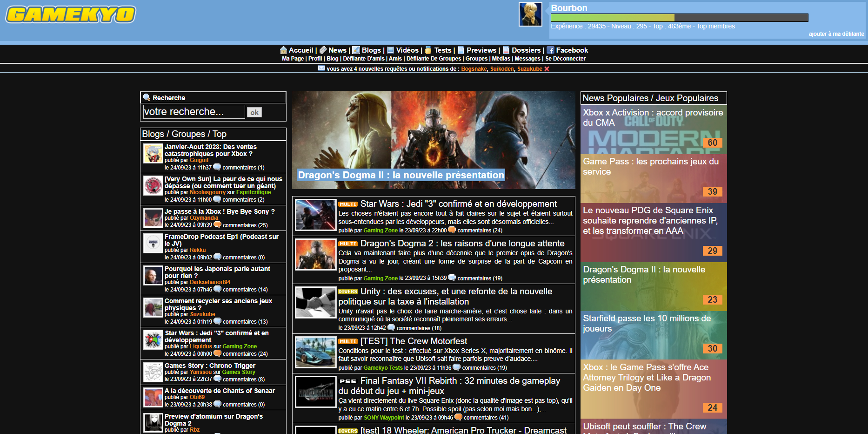Click the Previews page icon
Screen dimensions: 868x434
461,50
